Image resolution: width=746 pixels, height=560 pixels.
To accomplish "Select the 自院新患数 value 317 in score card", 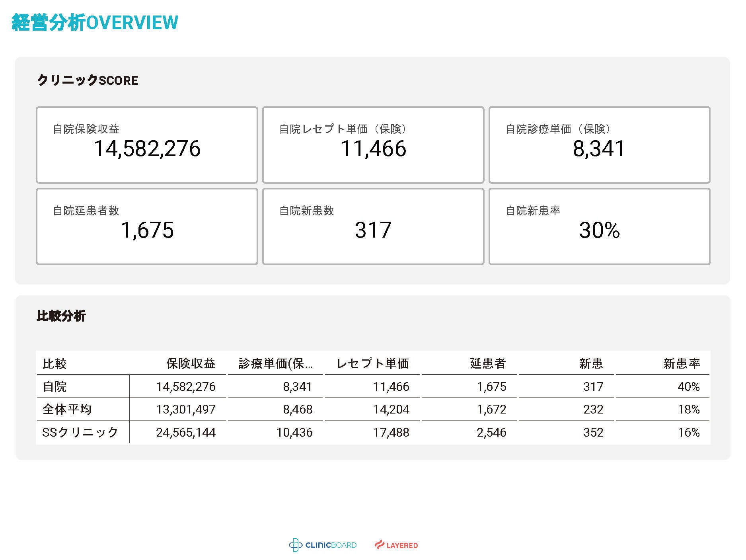I will (x=373, y=230).
